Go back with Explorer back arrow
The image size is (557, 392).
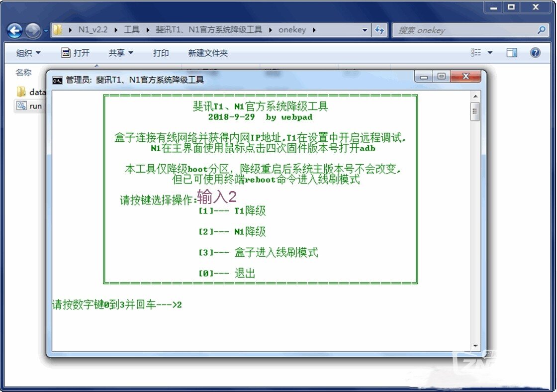click(x=15, y=30)
